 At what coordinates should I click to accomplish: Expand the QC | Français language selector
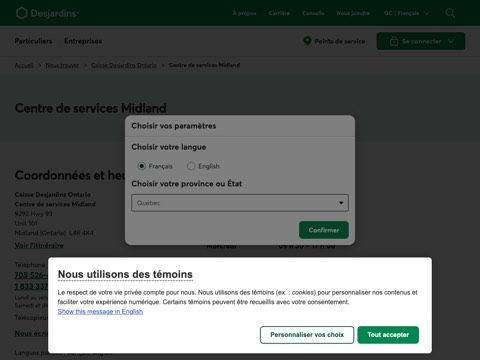point(406,13)
